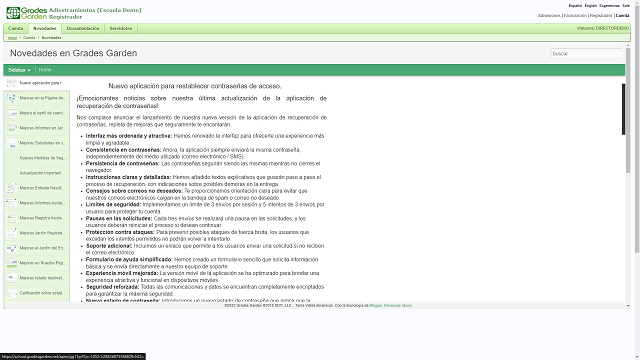Switch language to Español
The width and height of the screenshot is (640, 360).
click(x=575, y=6)
